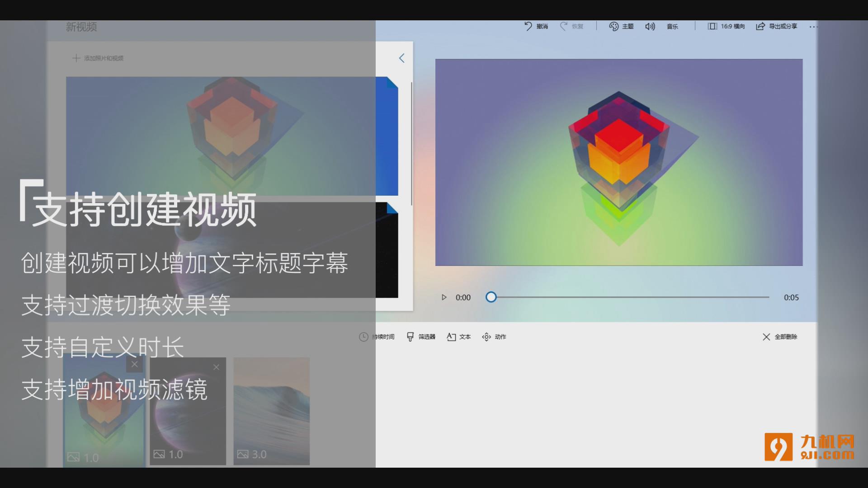This screenshot has width=868, height=488.
Task: Collapse the project library with the chevron
Action: click(x=401, y=58)
